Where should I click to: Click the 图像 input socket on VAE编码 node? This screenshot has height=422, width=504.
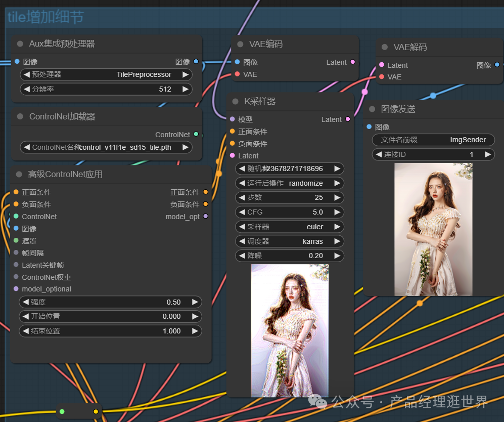coord(237,62)
